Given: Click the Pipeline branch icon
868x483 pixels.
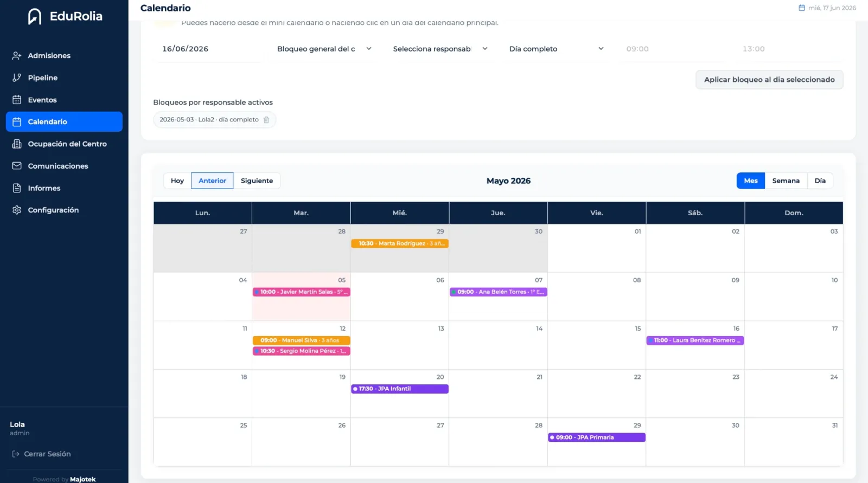Looking at the screenshot, I should [x=17, y=78].
